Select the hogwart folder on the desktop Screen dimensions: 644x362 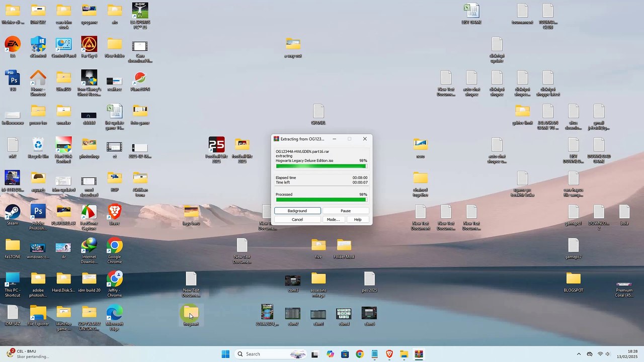pyautogui.click(x=191, y=316)
